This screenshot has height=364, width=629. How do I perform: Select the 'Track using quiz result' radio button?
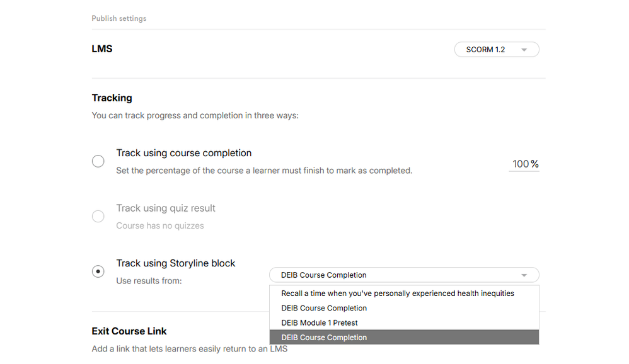click(98, 217)
